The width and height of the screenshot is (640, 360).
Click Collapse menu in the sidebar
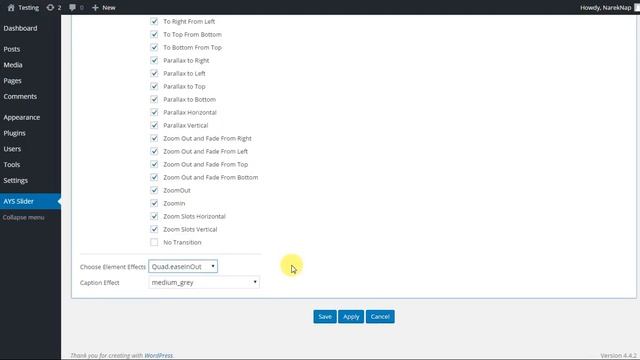tap(23, 218)
